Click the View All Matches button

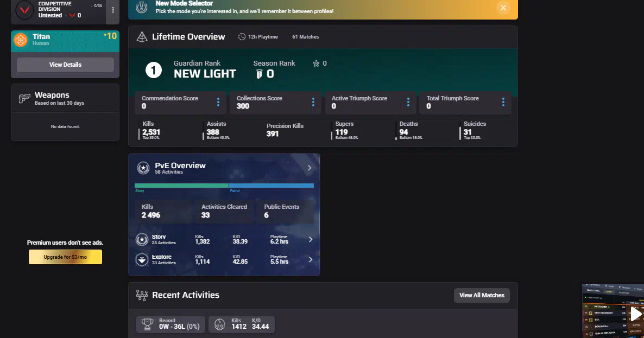coord(482,295)
